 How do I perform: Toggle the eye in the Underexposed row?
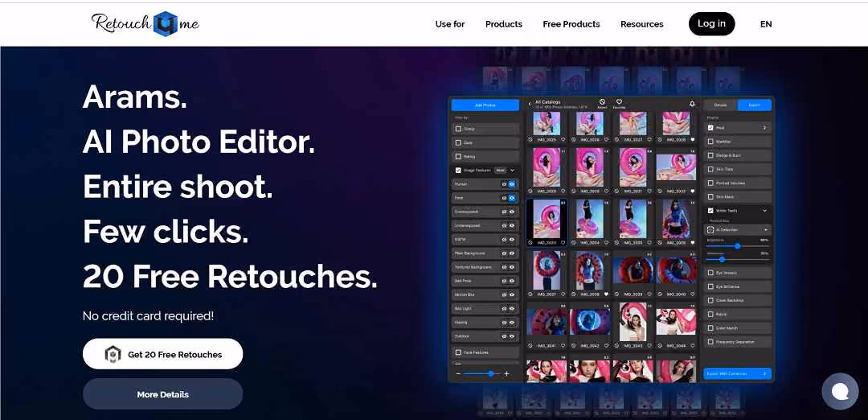[512, 225]
